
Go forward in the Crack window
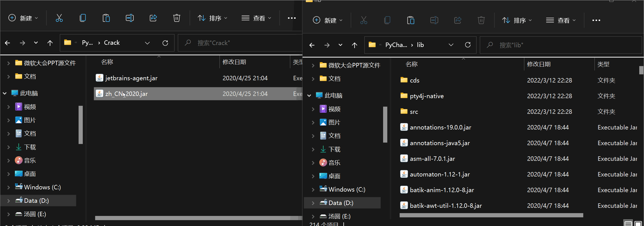tap(22, 43)
